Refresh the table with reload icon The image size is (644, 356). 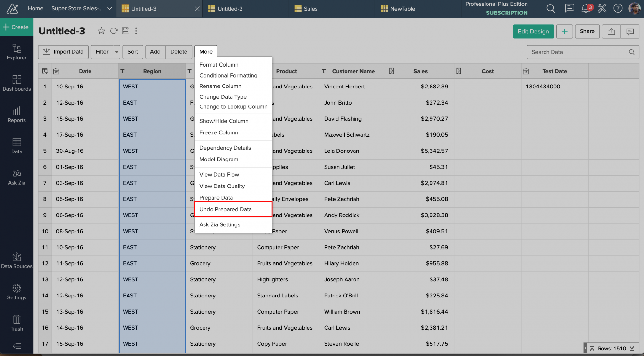point(114,31)
